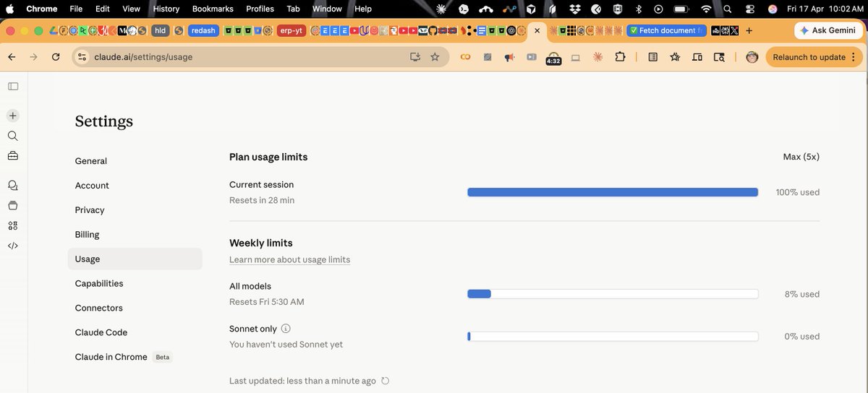The height and width of the screenshot is (393, 868).
Task: Open the Claude Code settings section
Action: [101, 332]
